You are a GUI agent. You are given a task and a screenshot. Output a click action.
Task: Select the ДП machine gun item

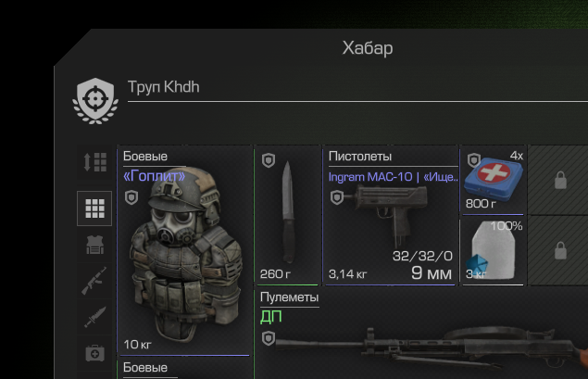[421, 334]
